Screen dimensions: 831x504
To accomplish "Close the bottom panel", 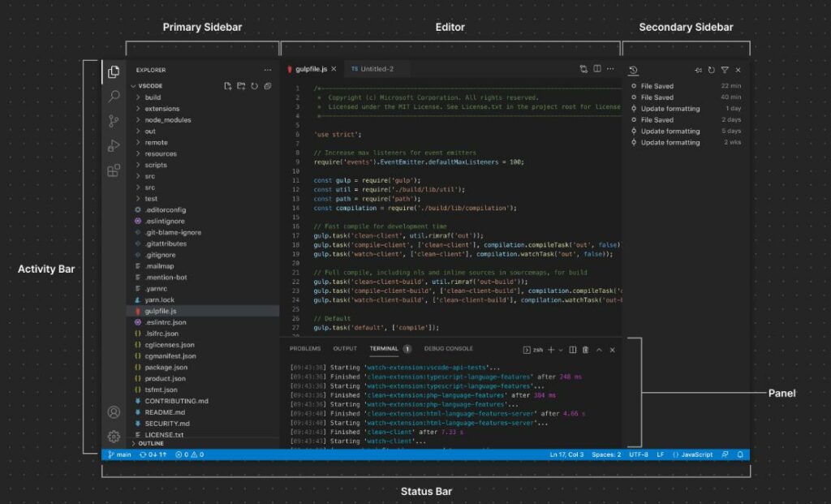I will point(612,350).
